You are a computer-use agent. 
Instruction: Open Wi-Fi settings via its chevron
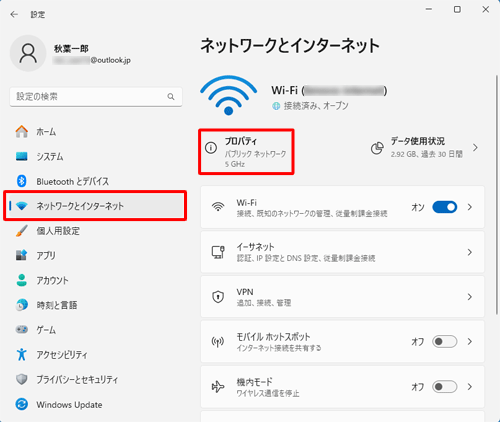click(470, 207)
